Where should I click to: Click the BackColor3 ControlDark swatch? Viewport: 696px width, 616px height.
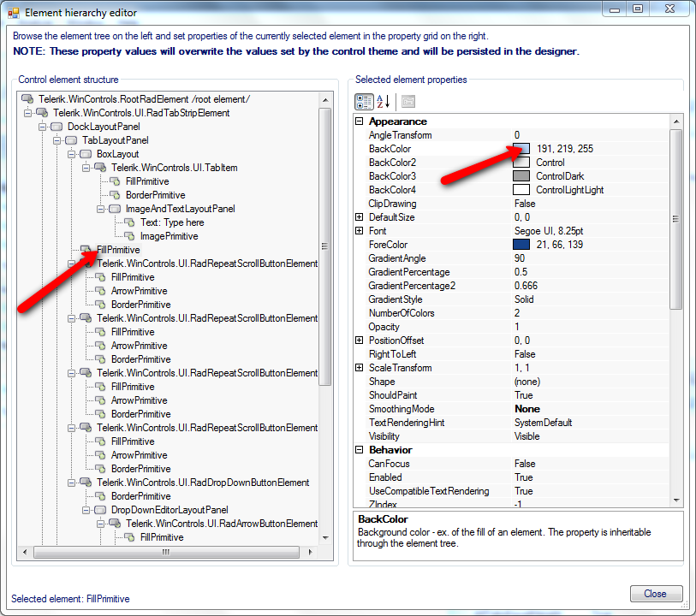521,176
